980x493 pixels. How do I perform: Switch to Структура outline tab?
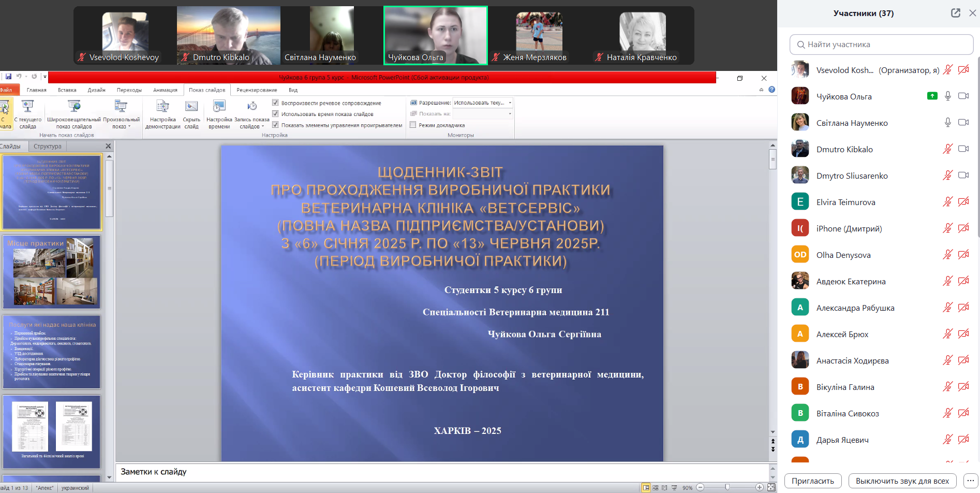48,146
